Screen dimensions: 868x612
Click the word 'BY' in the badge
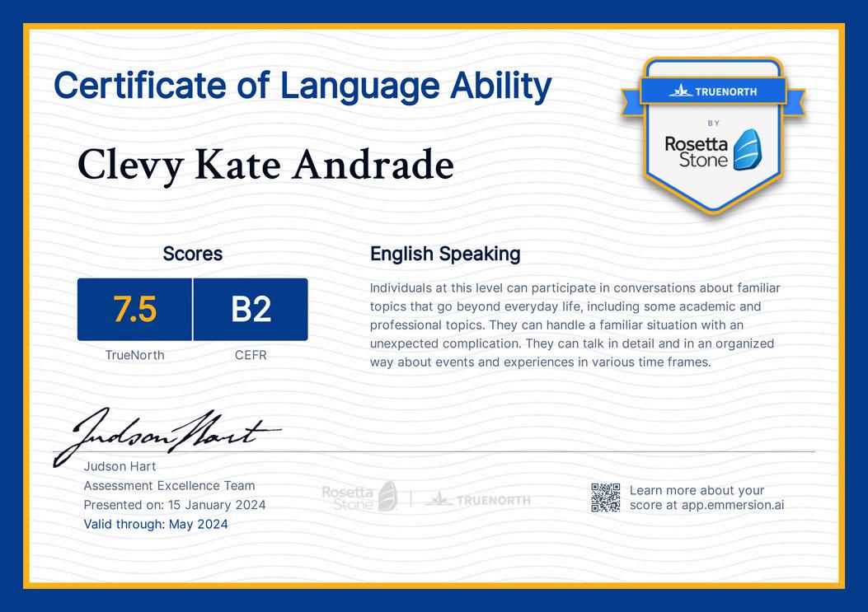point(714,124)
